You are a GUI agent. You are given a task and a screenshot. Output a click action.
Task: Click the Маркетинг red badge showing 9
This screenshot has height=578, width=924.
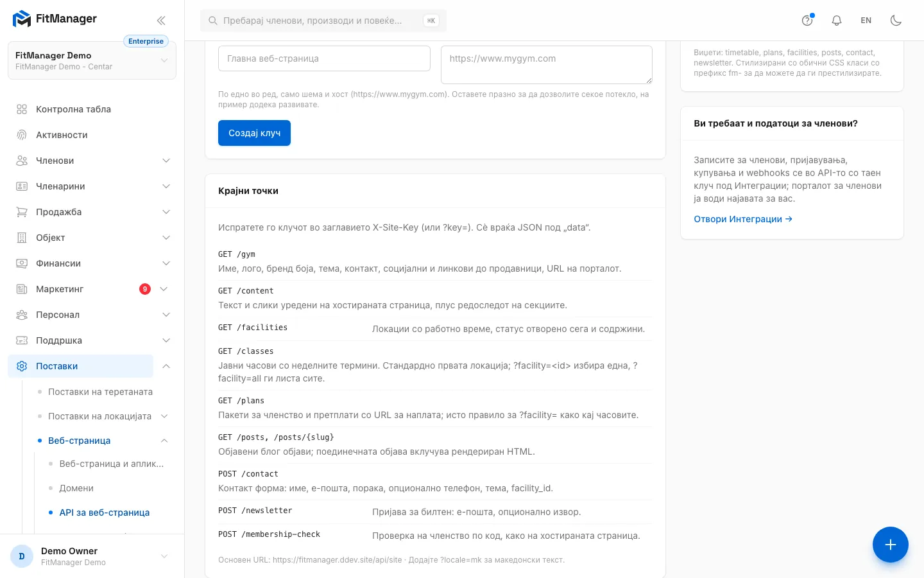145,289
